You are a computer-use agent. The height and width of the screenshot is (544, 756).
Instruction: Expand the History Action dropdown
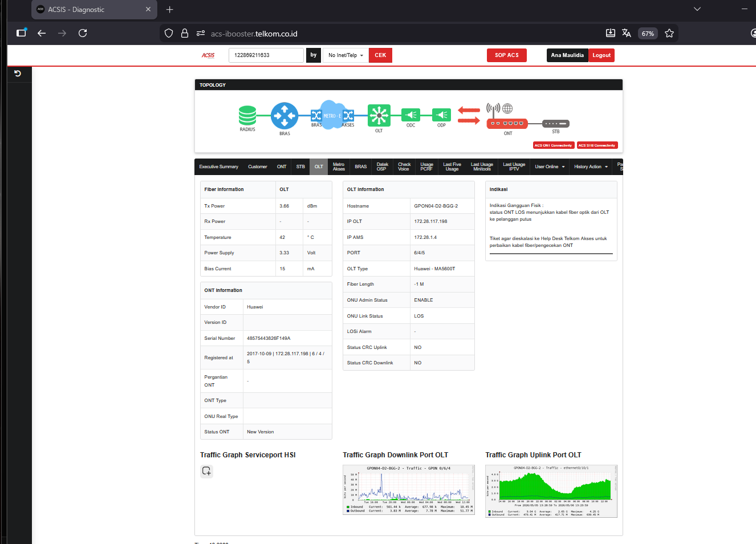click(591, 167)
